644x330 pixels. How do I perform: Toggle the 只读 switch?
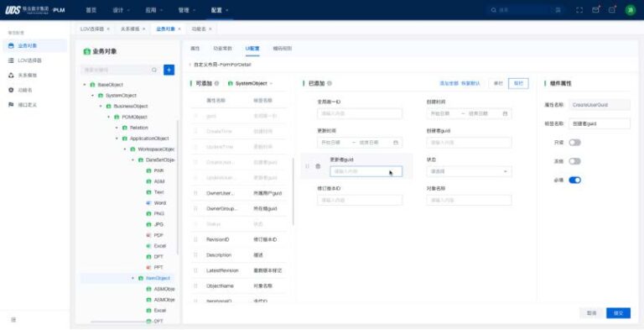click(574, 143)
